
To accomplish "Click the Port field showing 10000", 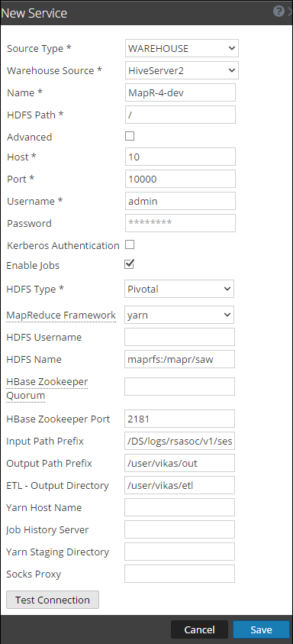I will coord(181,179).
